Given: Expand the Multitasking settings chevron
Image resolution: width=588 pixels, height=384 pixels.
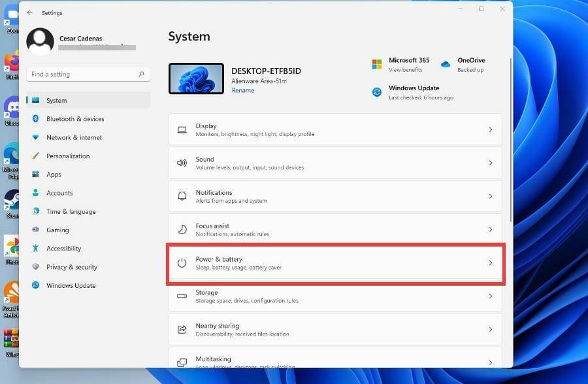Looking at the screenshot, I should 491,362.
